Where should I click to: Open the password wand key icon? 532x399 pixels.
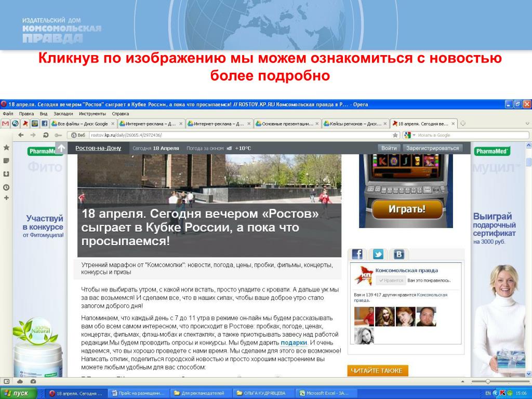(x=58, y=135)
